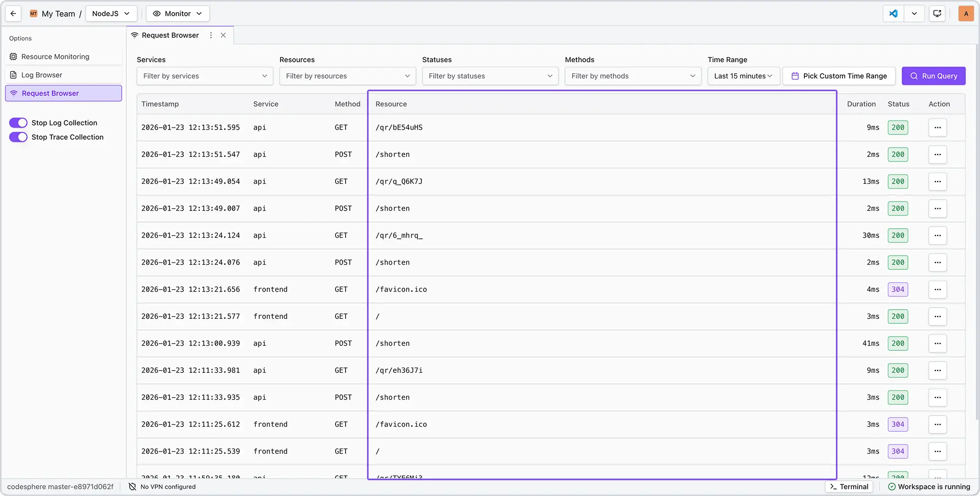Open the VS Code editor icon

(x=893, y=14)
